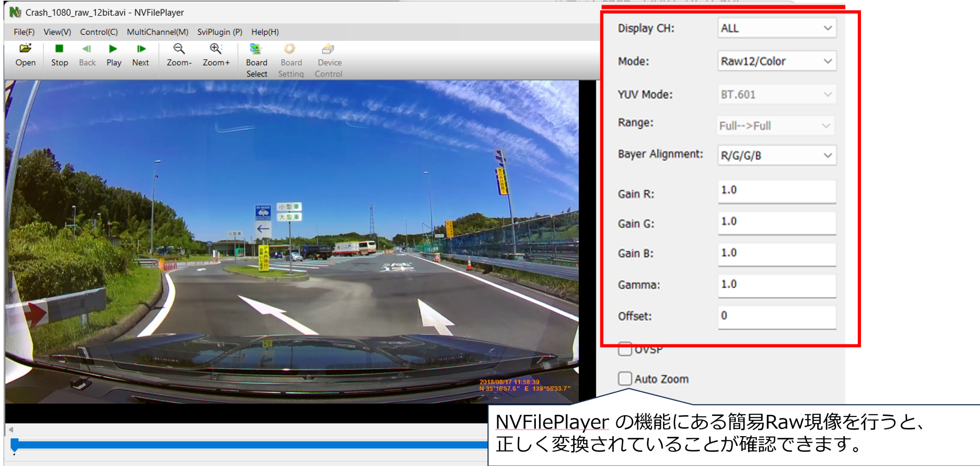Open the MultiChannel(M) menu
Viewport: 980px width, 466px height.
(x=157, y=32)
